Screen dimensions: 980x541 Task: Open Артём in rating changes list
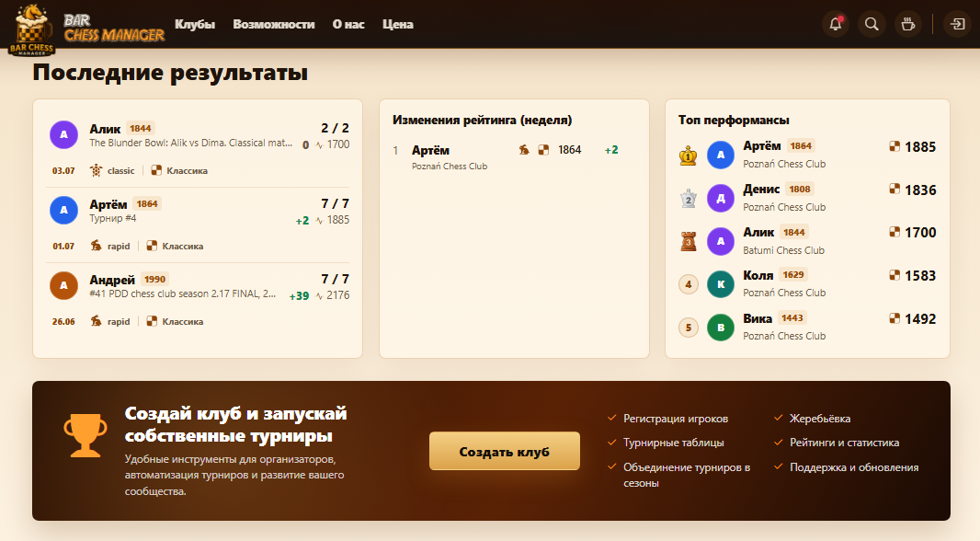pyautogui.click(x=430, y=150)
